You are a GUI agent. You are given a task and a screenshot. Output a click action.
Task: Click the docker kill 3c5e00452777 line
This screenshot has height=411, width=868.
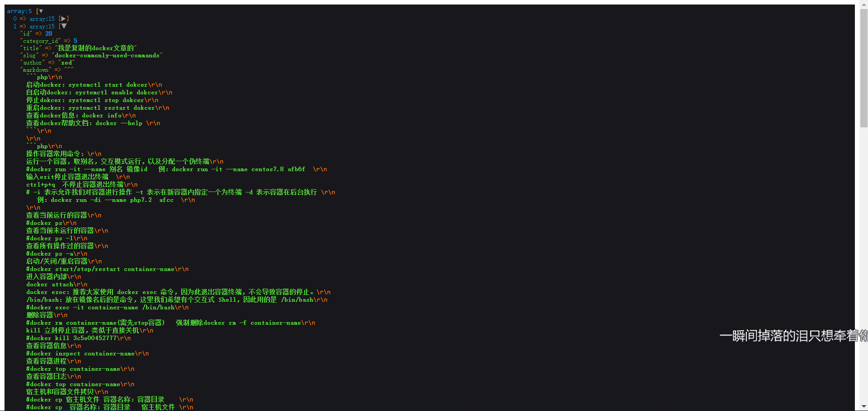click(x=78, y=338)
